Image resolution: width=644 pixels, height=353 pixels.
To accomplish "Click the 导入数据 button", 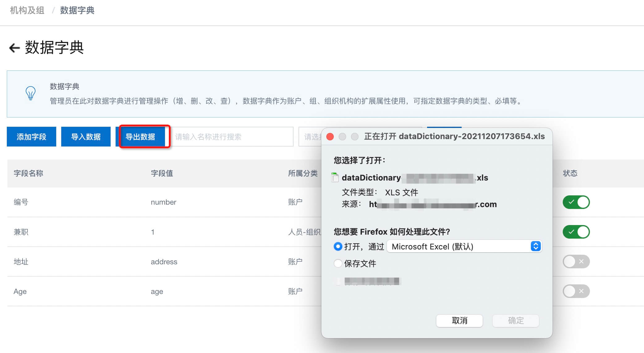I will 86,137.
